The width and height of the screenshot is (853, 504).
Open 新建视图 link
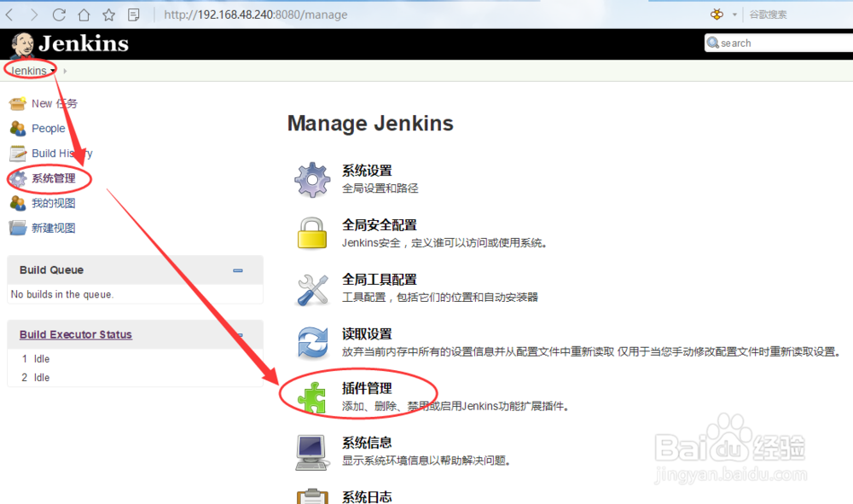[53, 228]
